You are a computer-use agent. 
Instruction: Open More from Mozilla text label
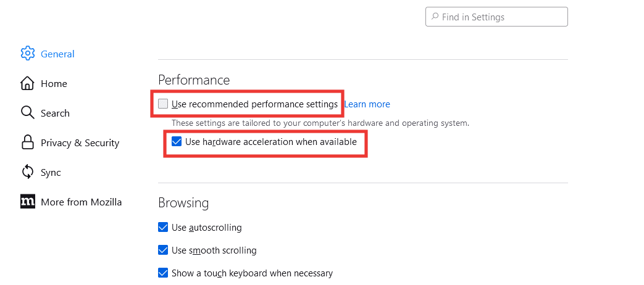[x=81, y=202]
